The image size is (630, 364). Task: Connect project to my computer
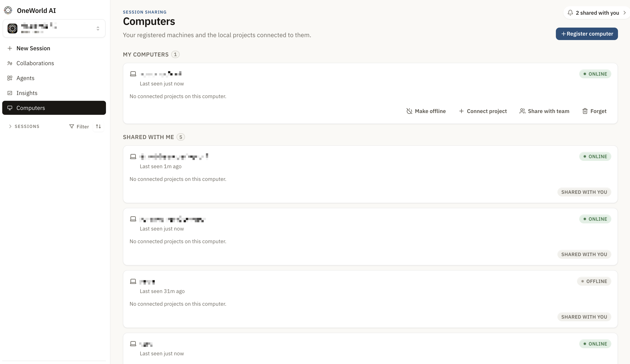point(483,111)
